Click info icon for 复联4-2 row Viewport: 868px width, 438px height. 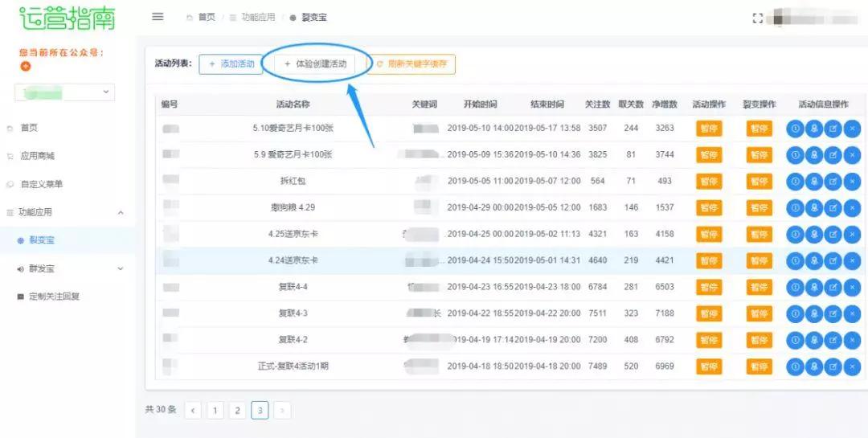point(795,341)
